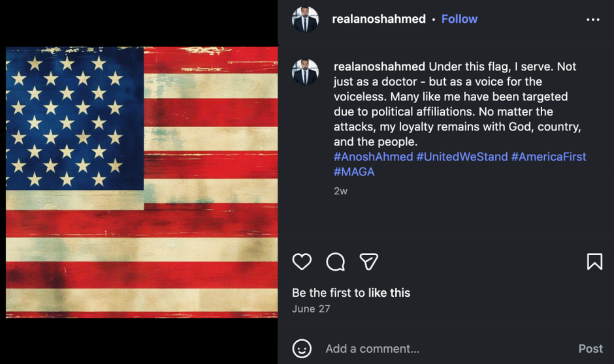
Task: Follow the realanoshahmed account
Action: (459, 19)
